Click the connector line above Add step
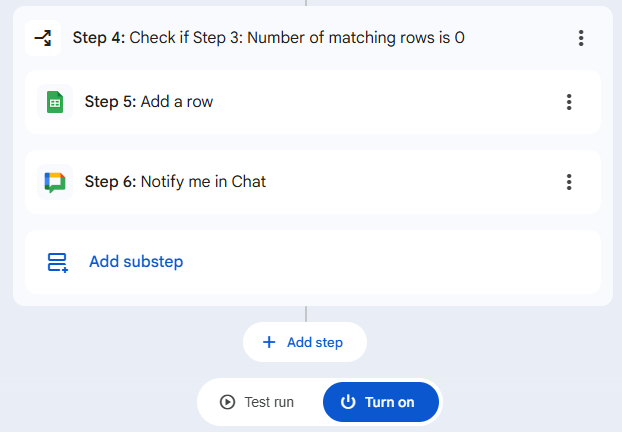This screenshot has height=432, width=622. point(306,314)
